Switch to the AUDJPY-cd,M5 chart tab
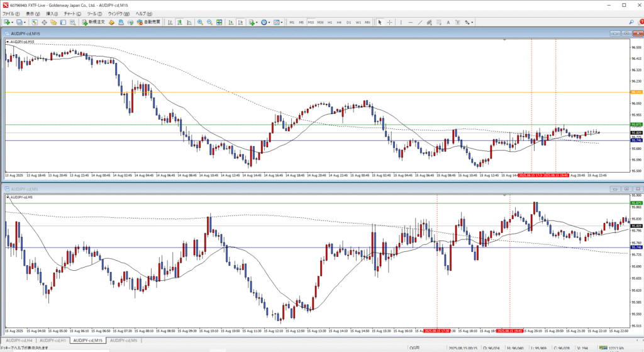Image resolution: width=644 pixels, height=352 pixels. tap(124, 341)
